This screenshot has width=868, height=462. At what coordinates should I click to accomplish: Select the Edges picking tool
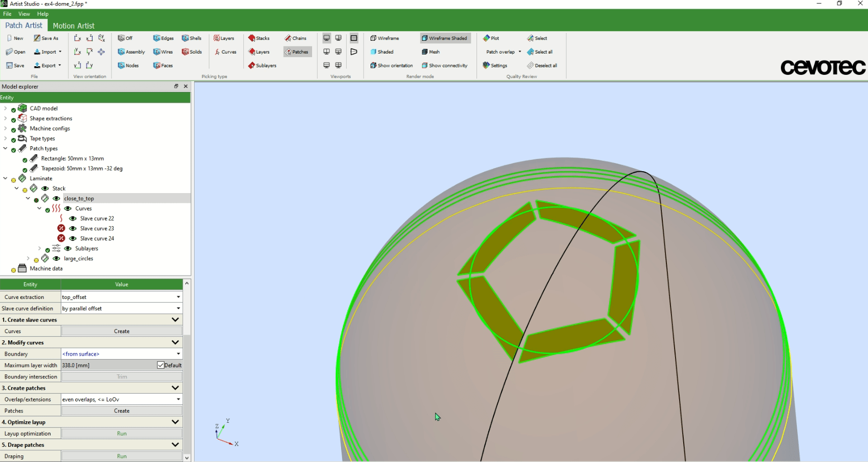tap(163, 38)
